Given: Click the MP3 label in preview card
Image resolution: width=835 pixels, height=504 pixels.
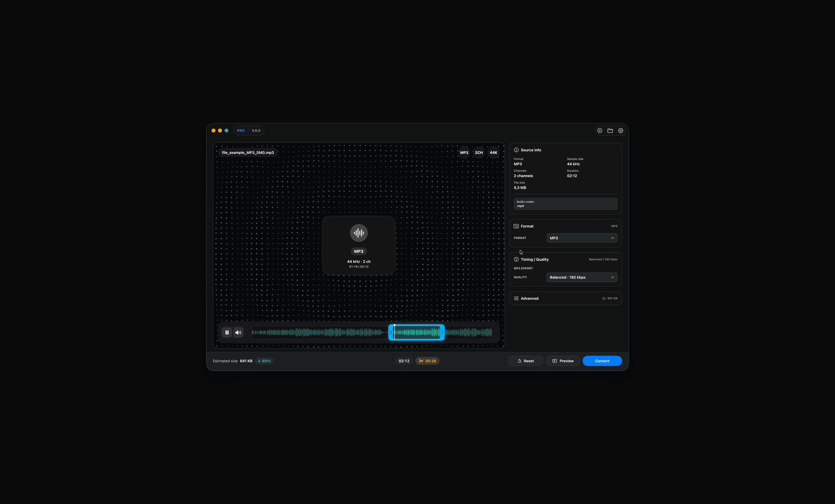Looking at the screenshot, I should pos(359,251).
